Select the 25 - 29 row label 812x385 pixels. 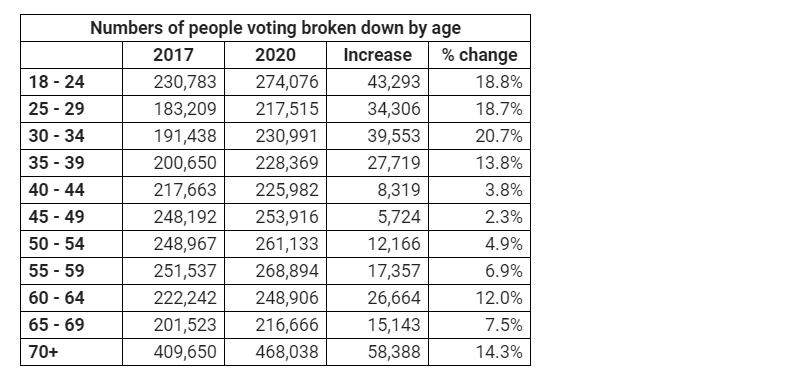point(56,109)
